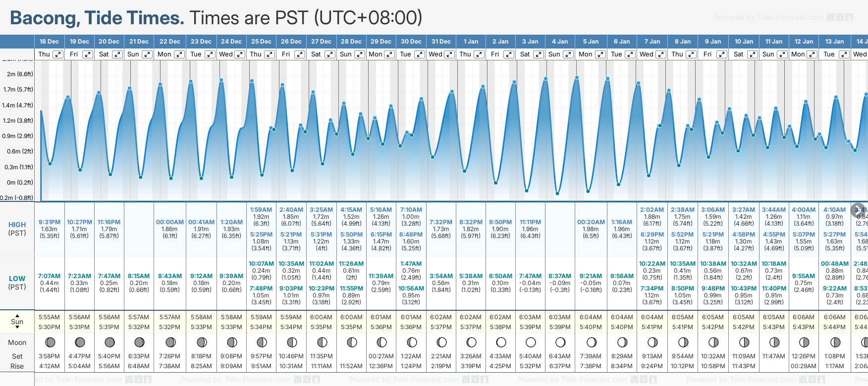Viewport: 868px width, 386px height.
Task: Select the 7 Jan date header
Action: [x=652, y=42]
